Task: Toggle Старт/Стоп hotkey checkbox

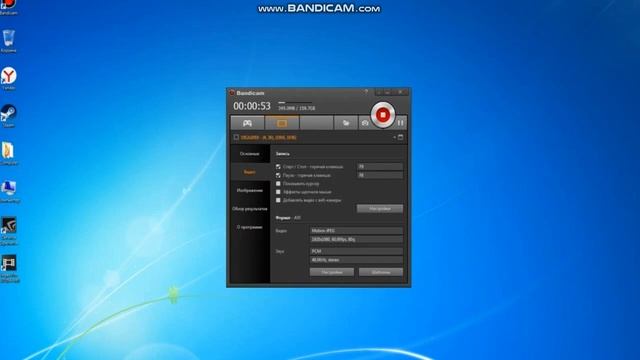Action: (278, 167)
